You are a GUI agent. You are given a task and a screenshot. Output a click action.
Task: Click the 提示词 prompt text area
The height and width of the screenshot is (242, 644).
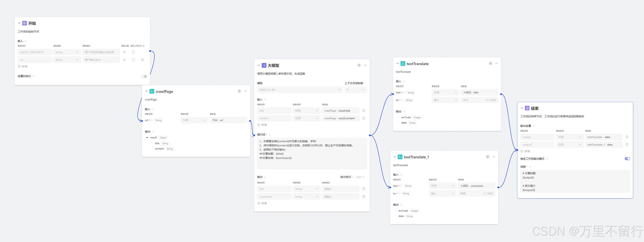point(312,153)
